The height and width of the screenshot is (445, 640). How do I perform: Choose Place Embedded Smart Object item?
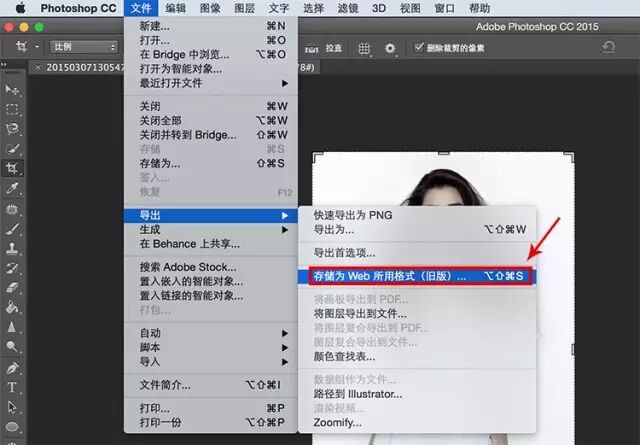[211, 281]
